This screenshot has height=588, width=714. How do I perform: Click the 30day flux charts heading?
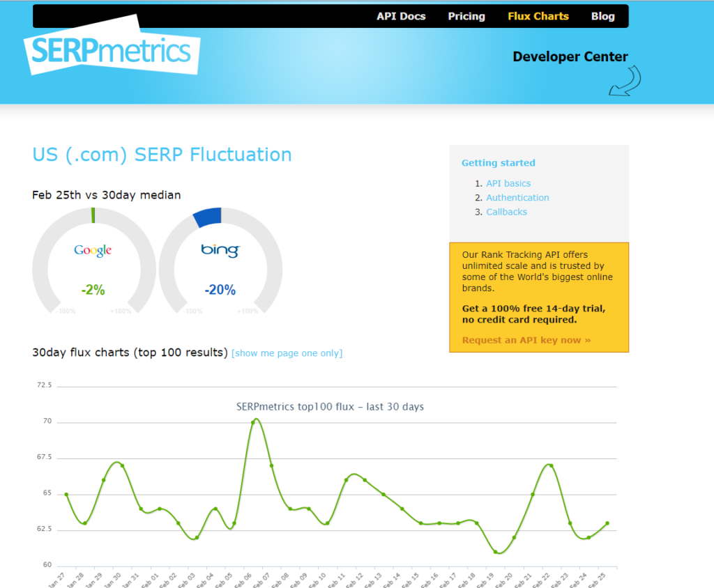130,353
